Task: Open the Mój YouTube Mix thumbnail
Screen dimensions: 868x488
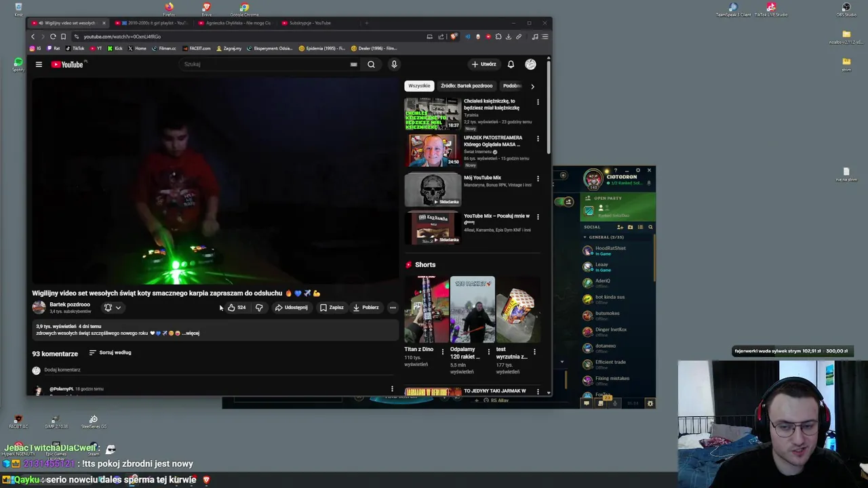Action: 433,190
